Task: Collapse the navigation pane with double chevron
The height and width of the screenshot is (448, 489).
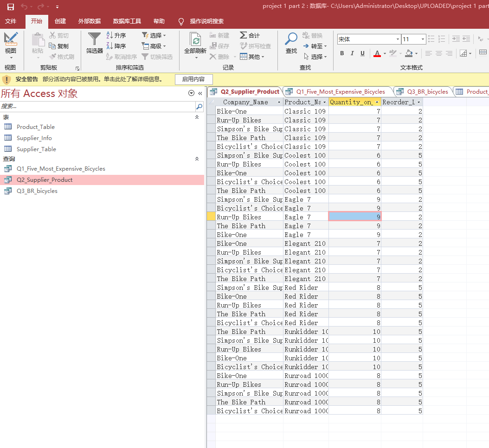Action: [x=200, y=93]
